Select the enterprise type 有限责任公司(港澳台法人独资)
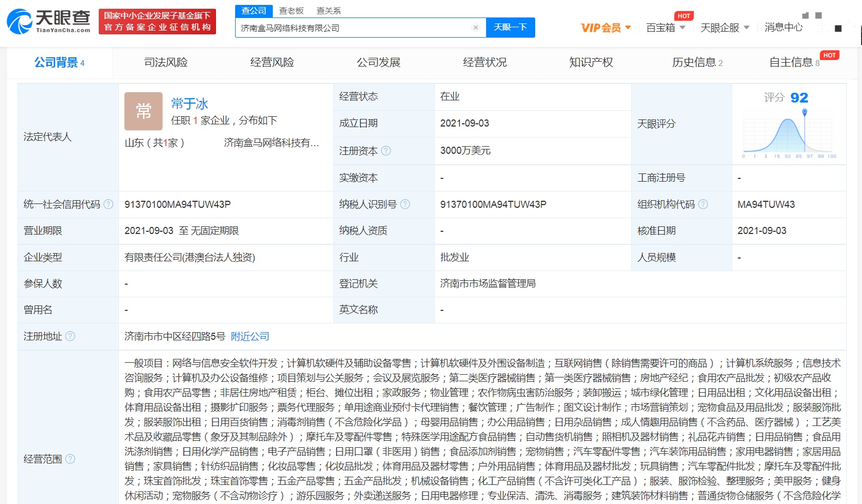 [x=190, y=257]
